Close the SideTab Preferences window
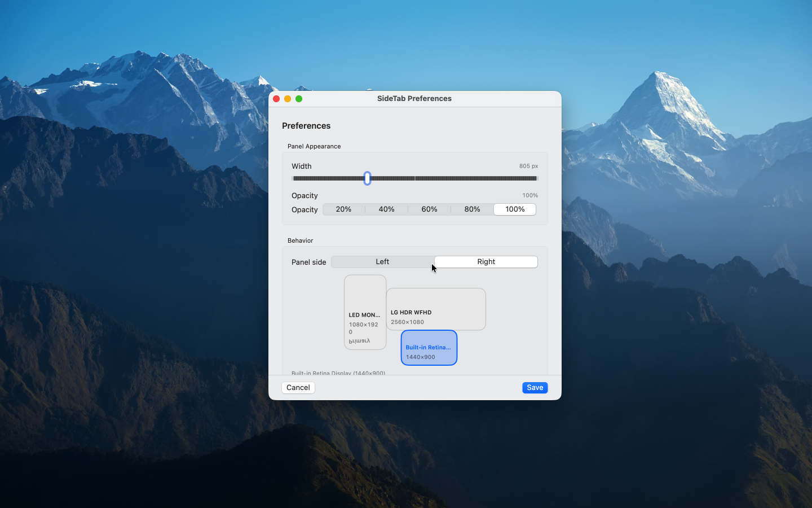Screen dimensions: 812x508 pos(276,98)
